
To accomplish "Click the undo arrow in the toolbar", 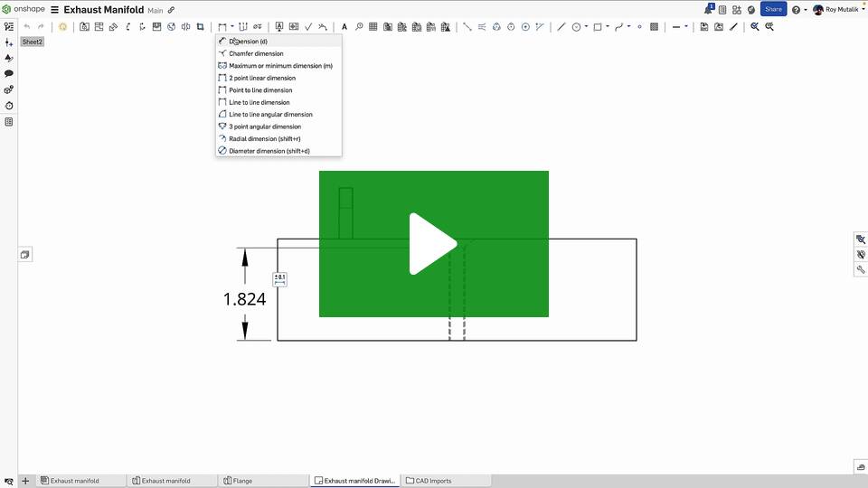I will [x=26, y=26].
